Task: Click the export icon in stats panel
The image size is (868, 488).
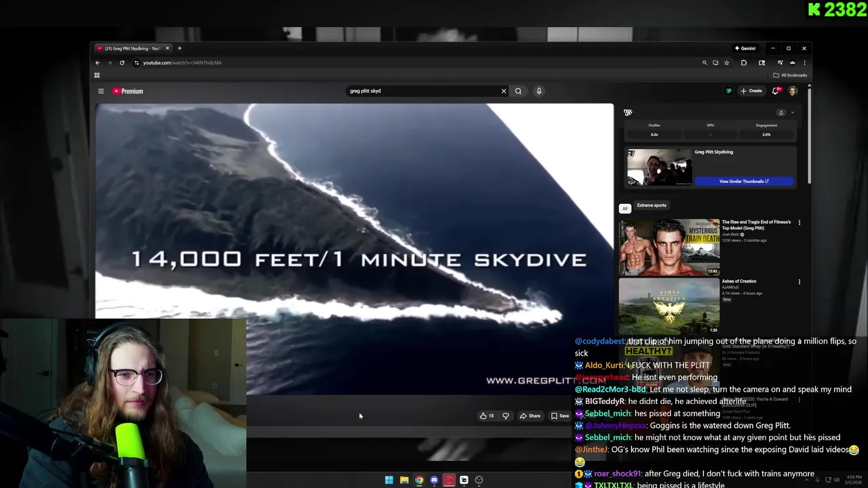Action: tap(781, 113)
